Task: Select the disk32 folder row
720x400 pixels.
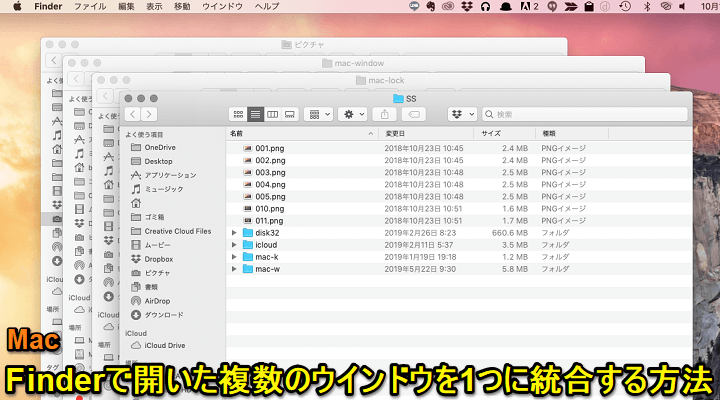Action: coord(459,233)
